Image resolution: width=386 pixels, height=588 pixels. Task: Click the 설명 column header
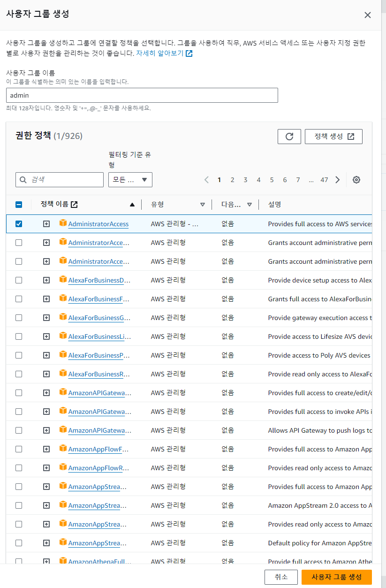pyautogui.click(x=275, y=205)
